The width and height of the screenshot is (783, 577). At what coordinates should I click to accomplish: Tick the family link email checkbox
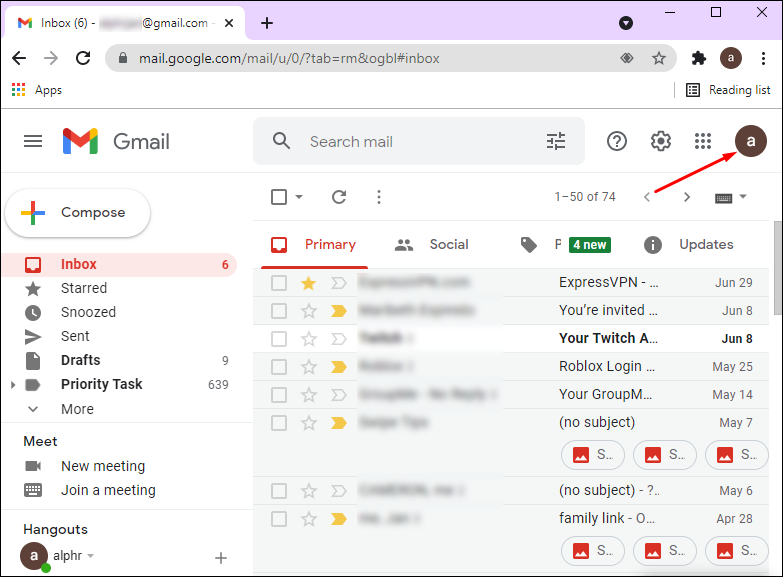(279, 519)
